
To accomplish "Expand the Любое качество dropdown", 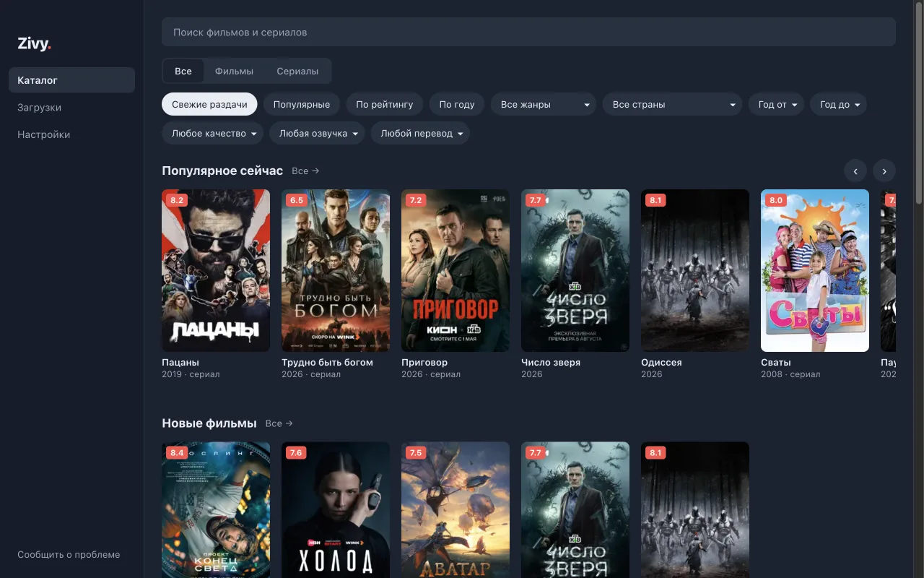I will click(212, 133).
